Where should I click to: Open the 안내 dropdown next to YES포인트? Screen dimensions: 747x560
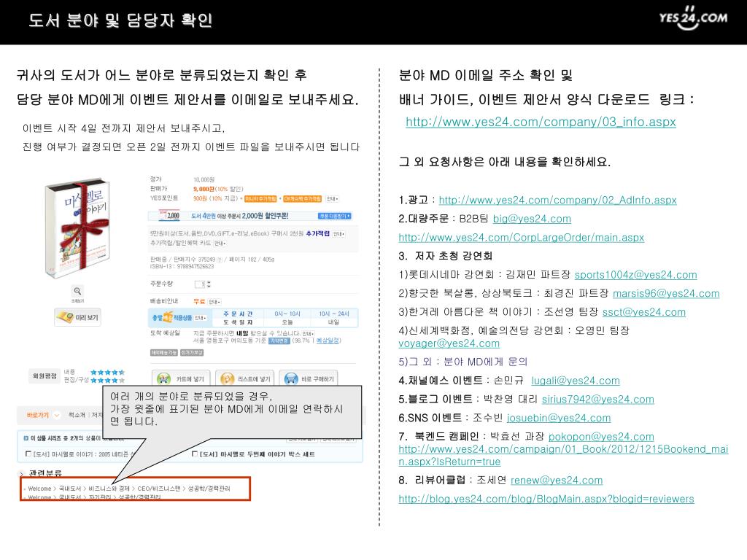[x=332, y=198]
